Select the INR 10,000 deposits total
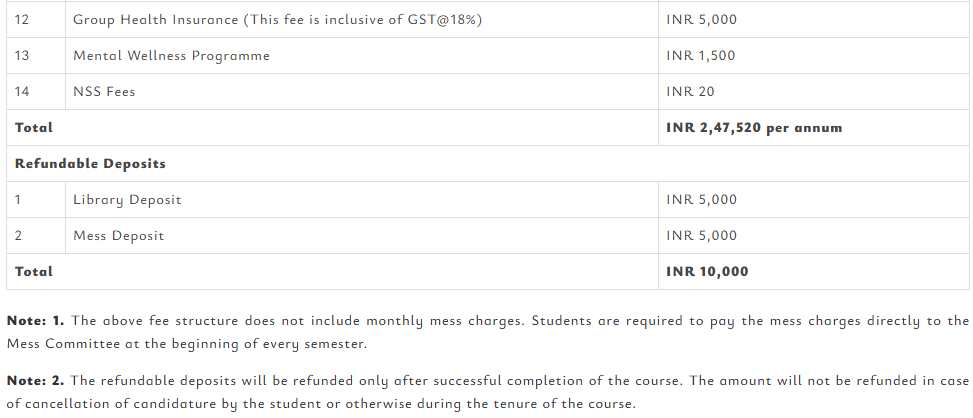The image size is (973, 418). (707, 272)
